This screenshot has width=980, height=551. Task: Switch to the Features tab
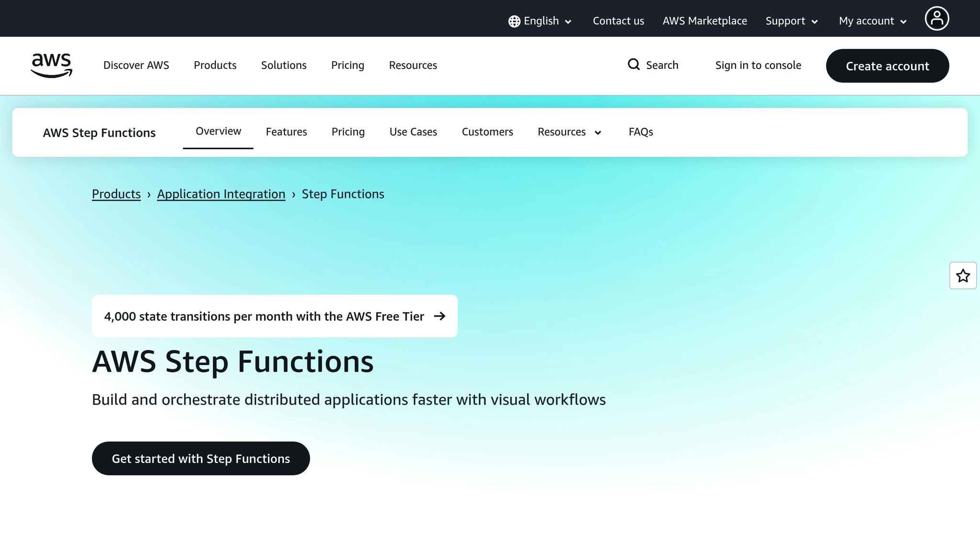coord(286,132)
